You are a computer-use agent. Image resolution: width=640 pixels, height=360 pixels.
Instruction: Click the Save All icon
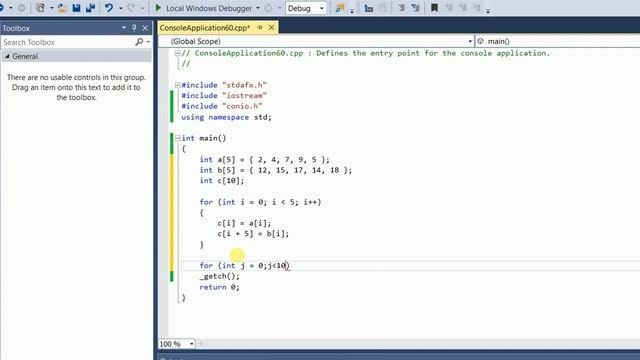(x=90, y=8)
